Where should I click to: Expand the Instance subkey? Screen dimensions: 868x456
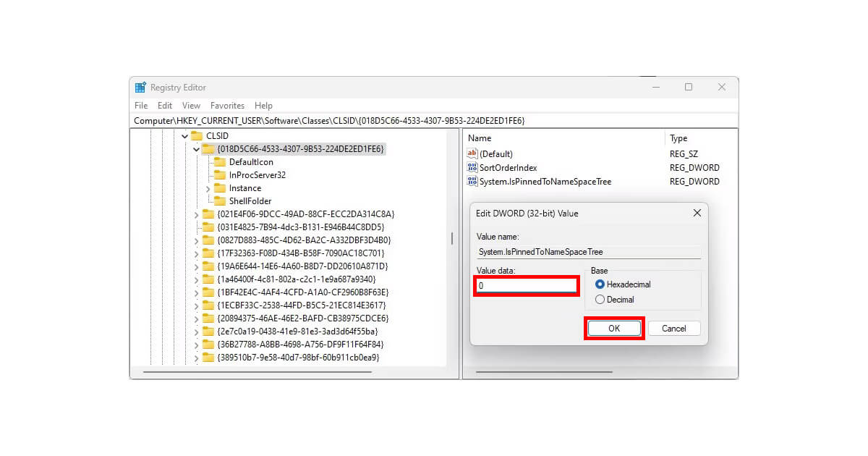click(208, 187)
